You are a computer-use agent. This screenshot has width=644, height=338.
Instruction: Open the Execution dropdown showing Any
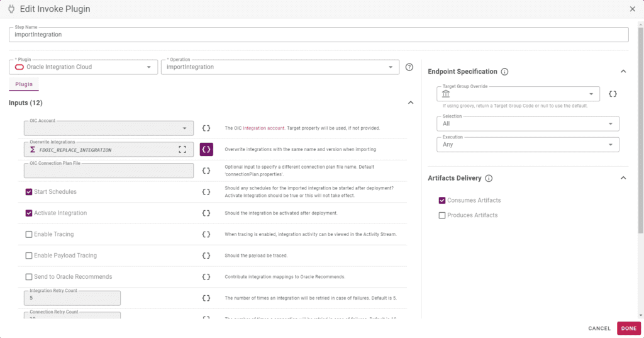(x=528, y=145)
